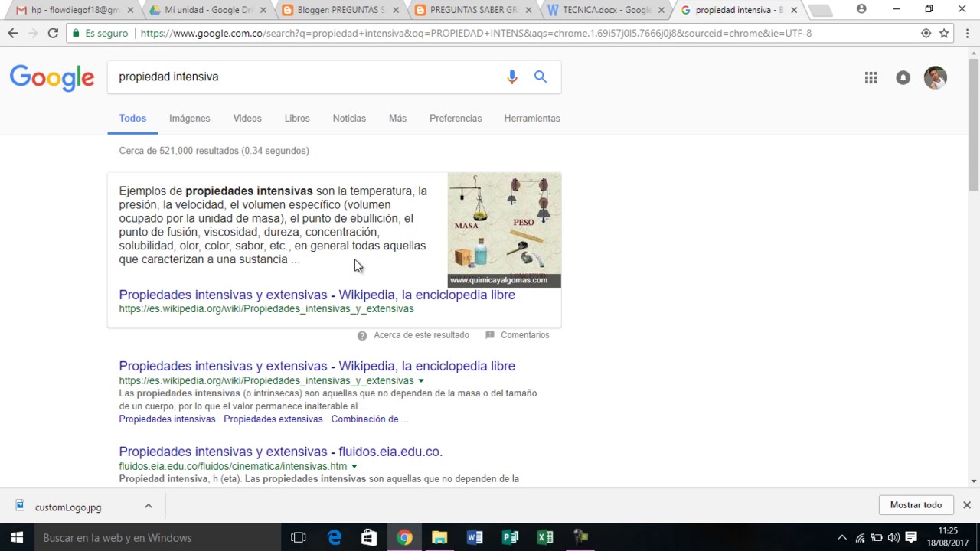Open Excel from the taskbar
Viewport: 980px width, 551px height.
tap(545, 537)
